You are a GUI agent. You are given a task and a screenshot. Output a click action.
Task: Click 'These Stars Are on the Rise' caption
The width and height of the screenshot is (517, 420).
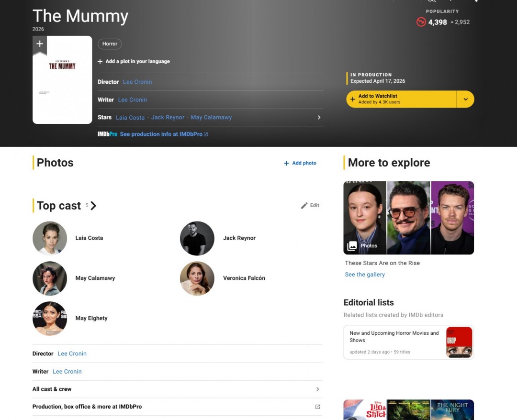tap(382, 263)
